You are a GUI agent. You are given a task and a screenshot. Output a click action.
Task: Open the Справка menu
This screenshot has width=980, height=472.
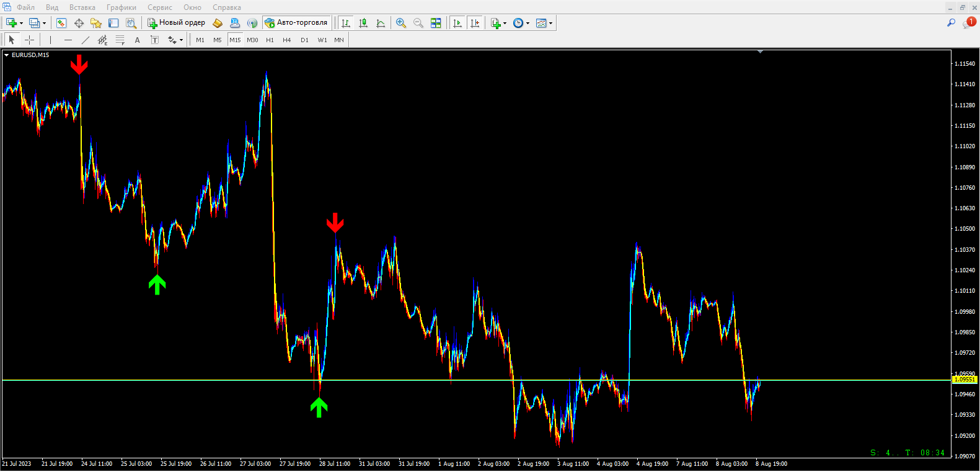pos(227,7)
